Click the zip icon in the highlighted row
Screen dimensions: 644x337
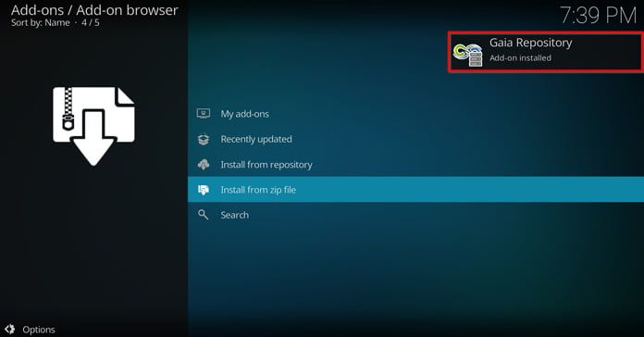pyautogui.click(x=204, y=190)
